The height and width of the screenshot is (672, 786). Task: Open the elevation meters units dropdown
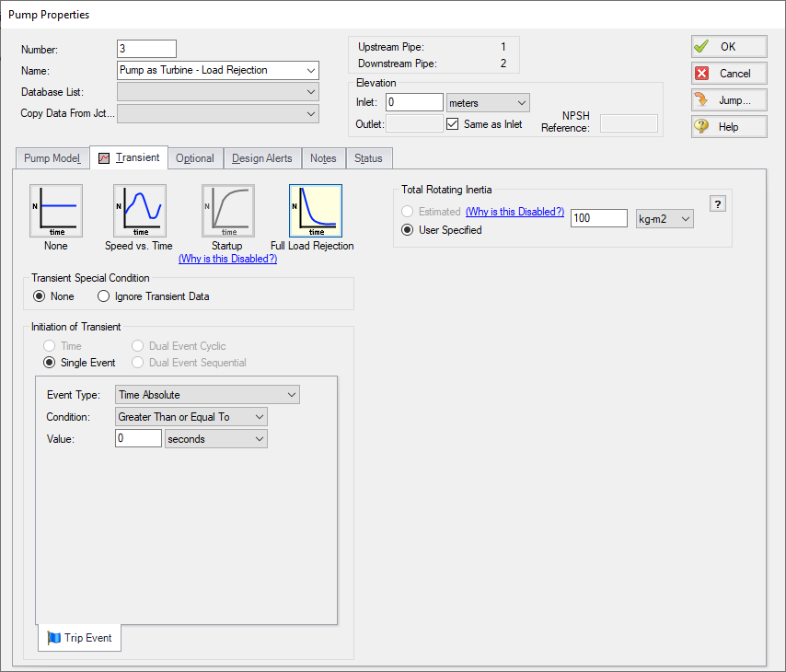point(488,102)
